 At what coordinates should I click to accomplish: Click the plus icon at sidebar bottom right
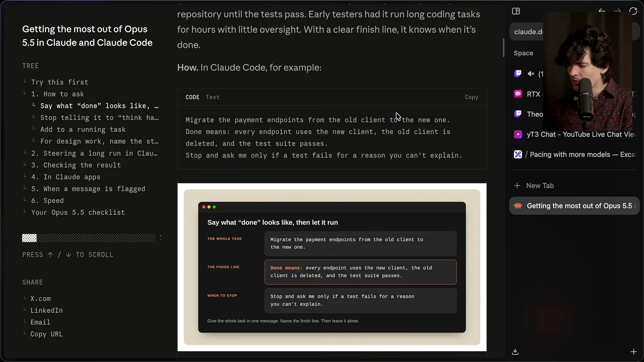tap(634, 352)
